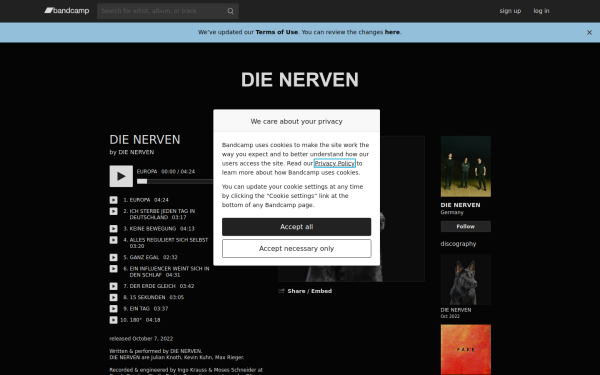Image resolution: width=600 pixels, height=375 pixels.
Task: Play track 2 ICH STERBE JEDEN TAG IN DEUTSCHLAND
Action: (x=113, y=211)
